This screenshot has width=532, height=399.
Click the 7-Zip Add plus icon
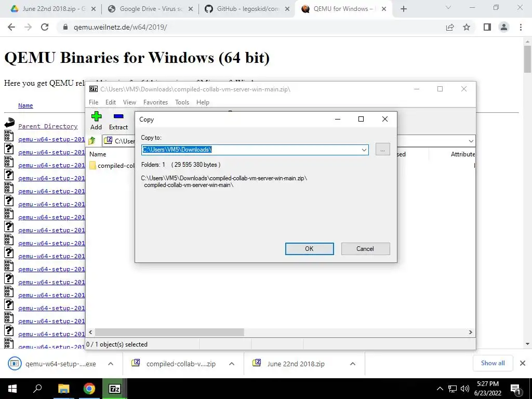pyautogui.click(x=96, y=116)
